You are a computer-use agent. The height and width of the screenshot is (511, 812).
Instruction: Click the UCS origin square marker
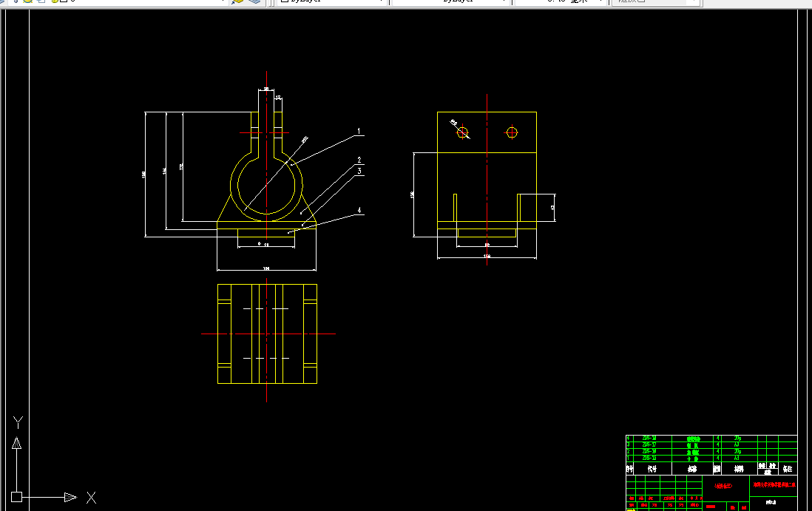pyautogui.click(x=16, y=497)
